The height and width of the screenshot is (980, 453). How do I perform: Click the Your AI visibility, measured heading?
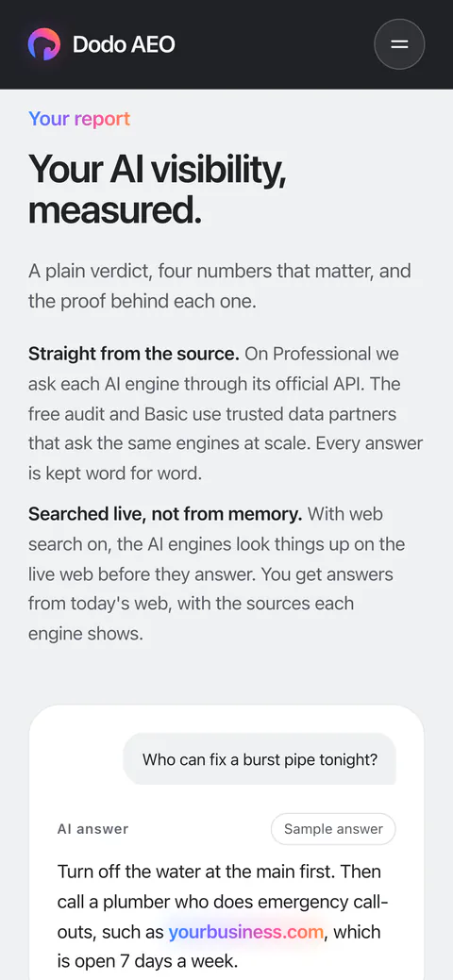click(x=157, y=190)
